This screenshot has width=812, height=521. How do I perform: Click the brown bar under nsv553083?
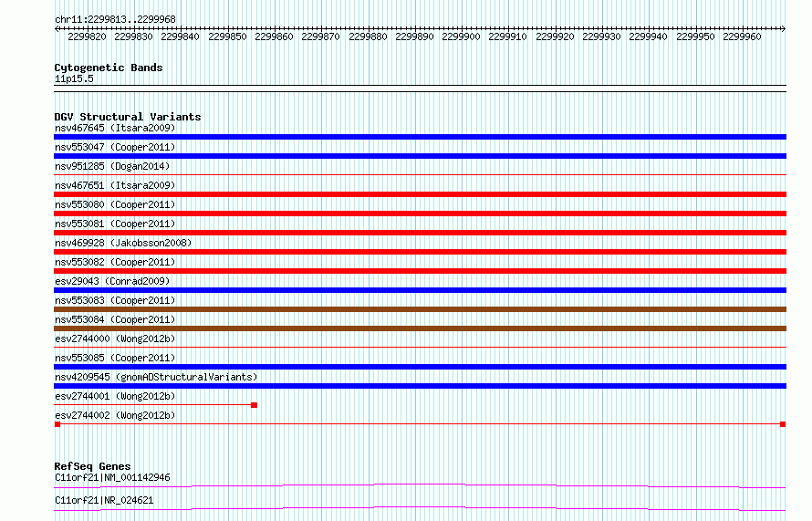click(x=420, y=309)
